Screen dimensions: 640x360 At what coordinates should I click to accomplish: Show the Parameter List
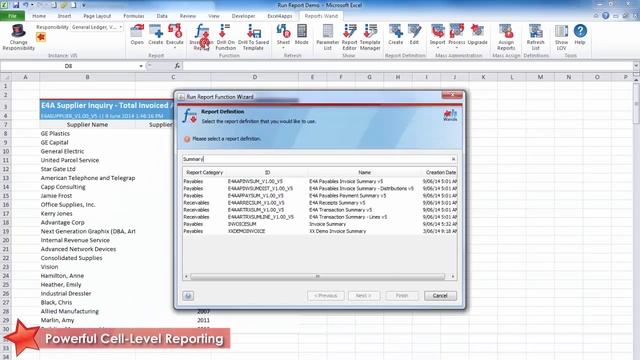(327, 37)
